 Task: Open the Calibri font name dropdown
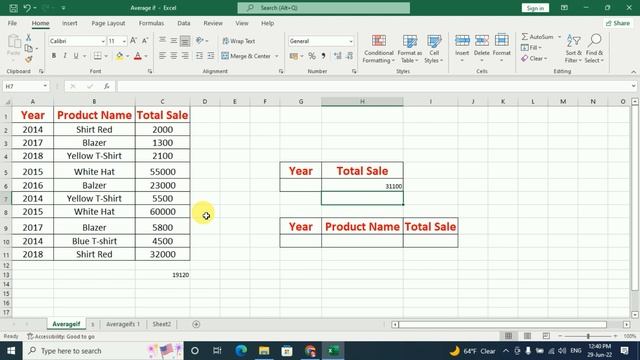point(103,41)
